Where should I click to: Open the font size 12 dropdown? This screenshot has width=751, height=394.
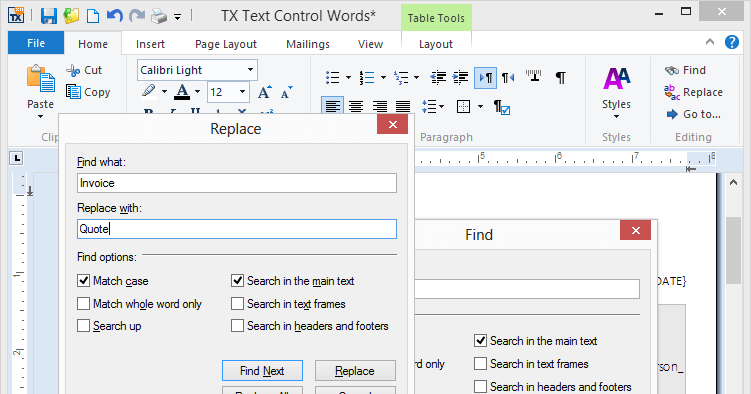click(242, 91)
